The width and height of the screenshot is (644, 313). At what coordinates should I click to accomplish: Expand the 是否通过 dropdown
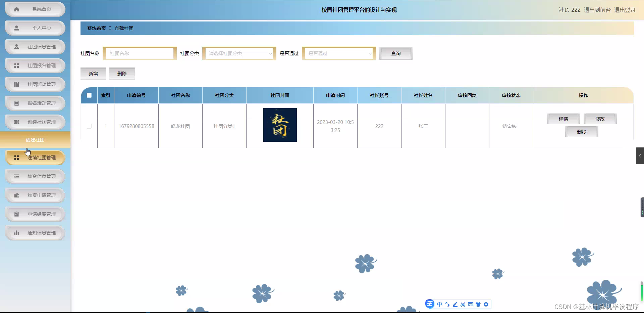(338, 53)
